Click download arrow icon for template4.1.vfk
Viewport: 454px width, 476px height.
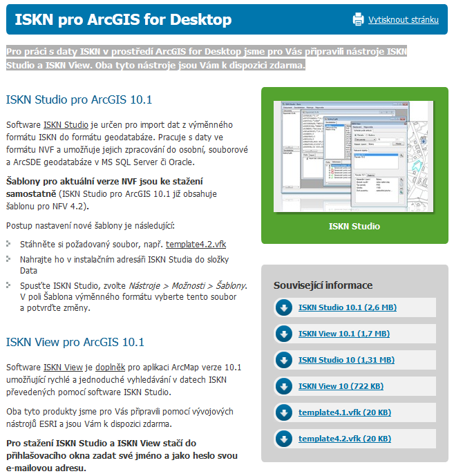284,412
